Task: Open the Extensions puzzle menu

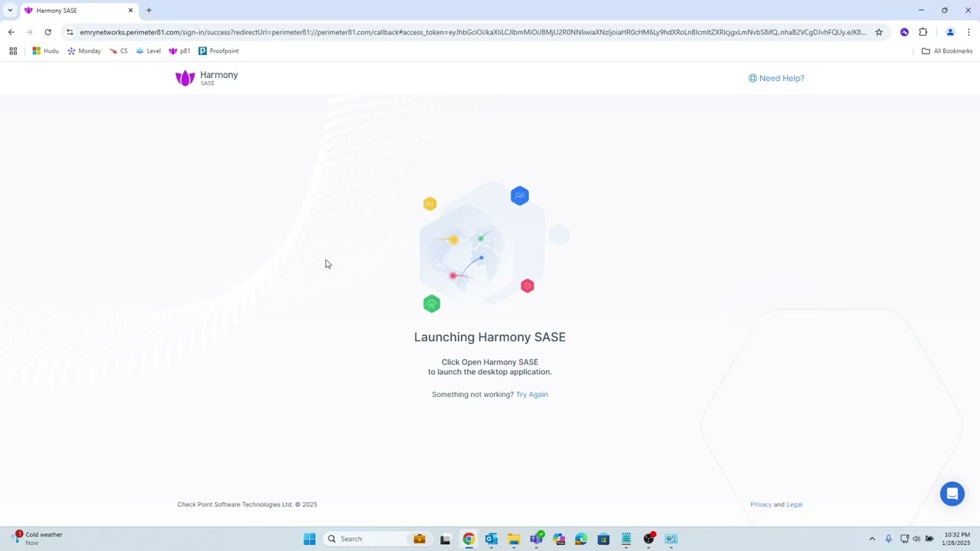Action: click(923, 32)
